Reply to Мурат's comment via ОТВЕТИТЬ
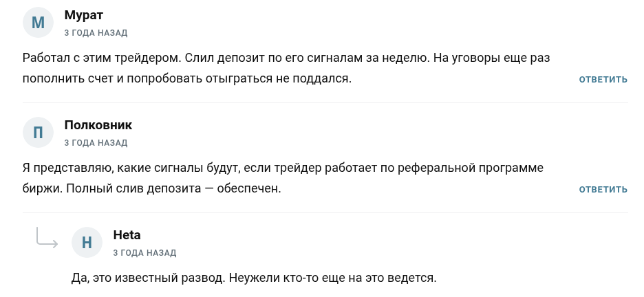Image resolution: width=644 pixels, height=297 pixels. [603, 80]
